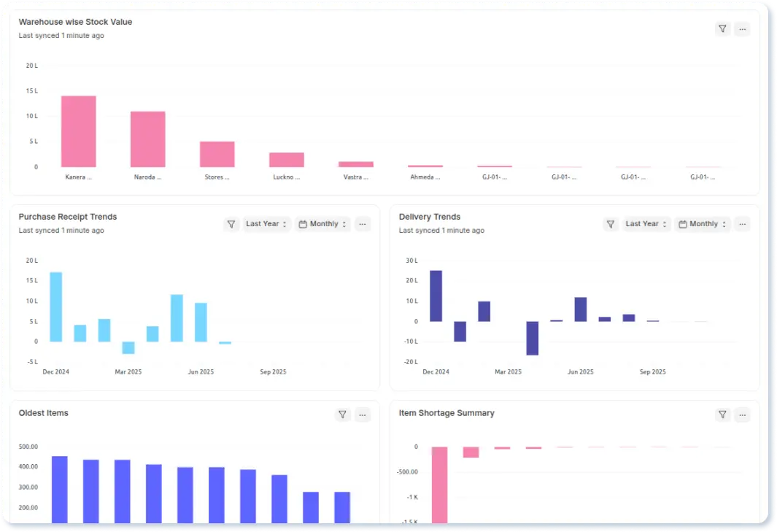The width and height of the screenshot is (777, 532).
Task: Open the filter icon on Item Shortage Summary
Action: tap(722, 414)
